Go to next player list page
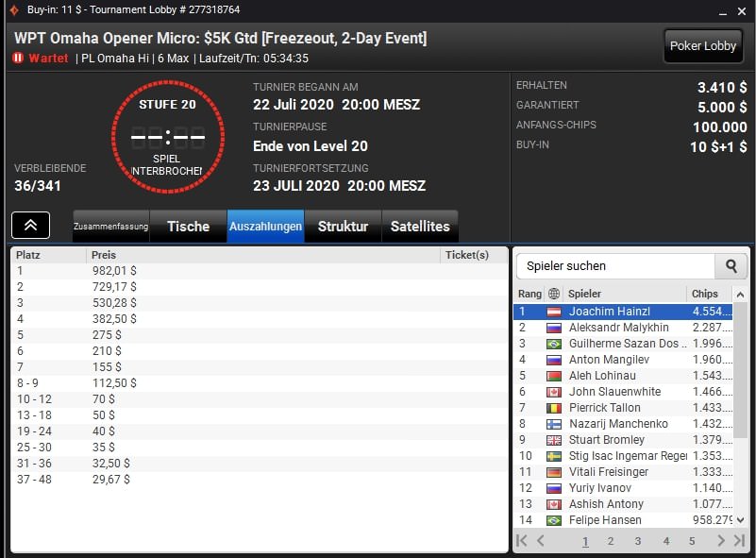756x558 pixels. (721, 541)
